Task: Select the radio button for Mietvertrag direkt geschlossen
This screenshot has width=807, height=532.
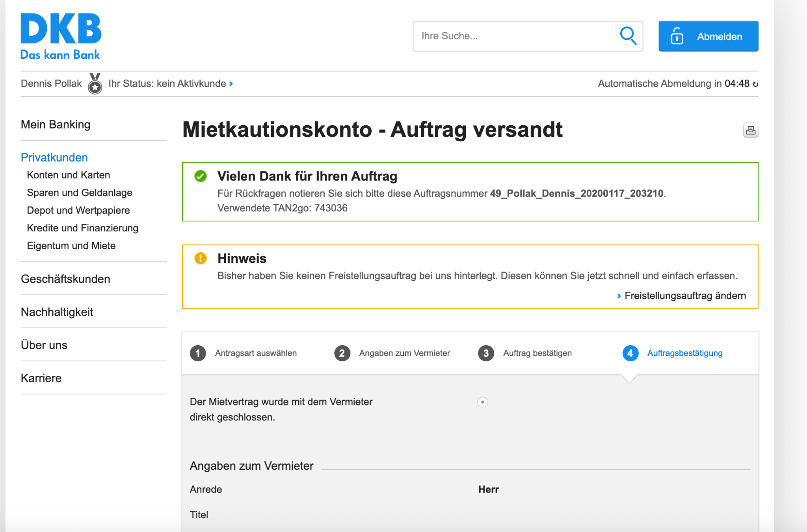Action: 483,402
